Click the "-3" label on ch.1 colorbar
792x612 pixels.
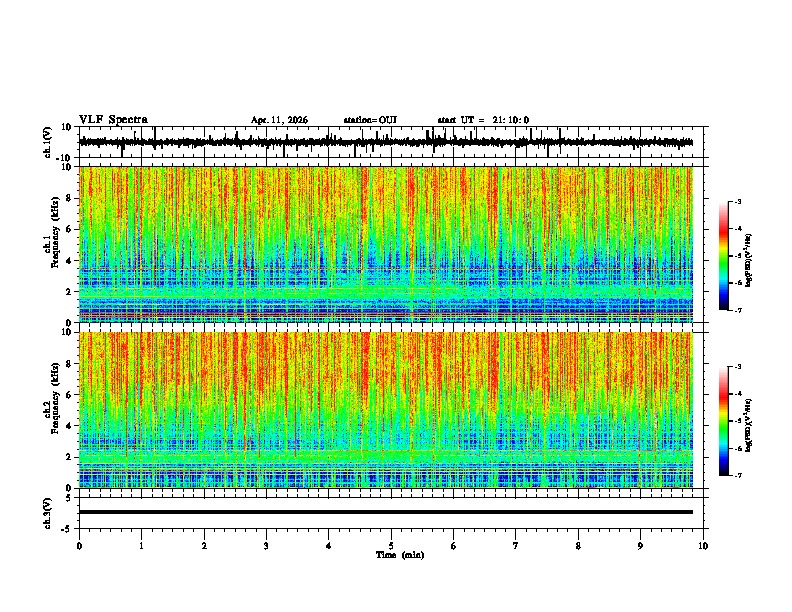[737, 201]
